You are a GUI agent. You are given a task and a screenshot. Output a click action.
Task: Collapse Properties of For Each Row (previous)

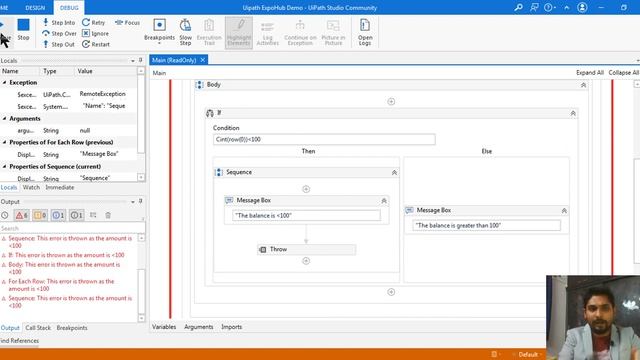(x=4, y=142)
